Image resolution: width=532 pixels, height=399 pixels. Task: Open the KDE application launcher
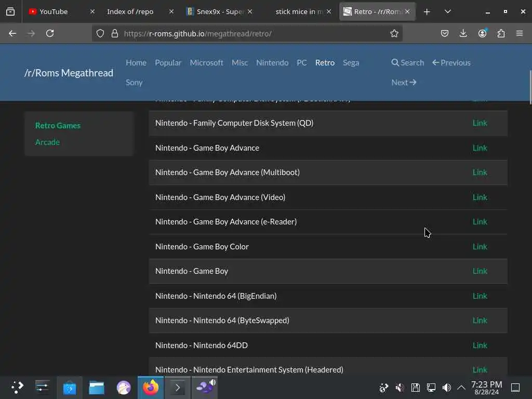[x=17, y=387]
